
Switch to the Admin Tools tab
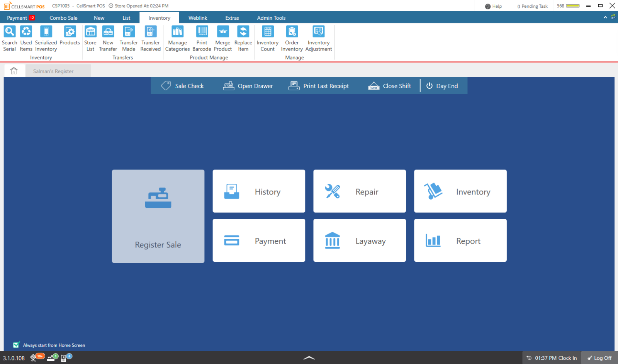pos(271,17)
